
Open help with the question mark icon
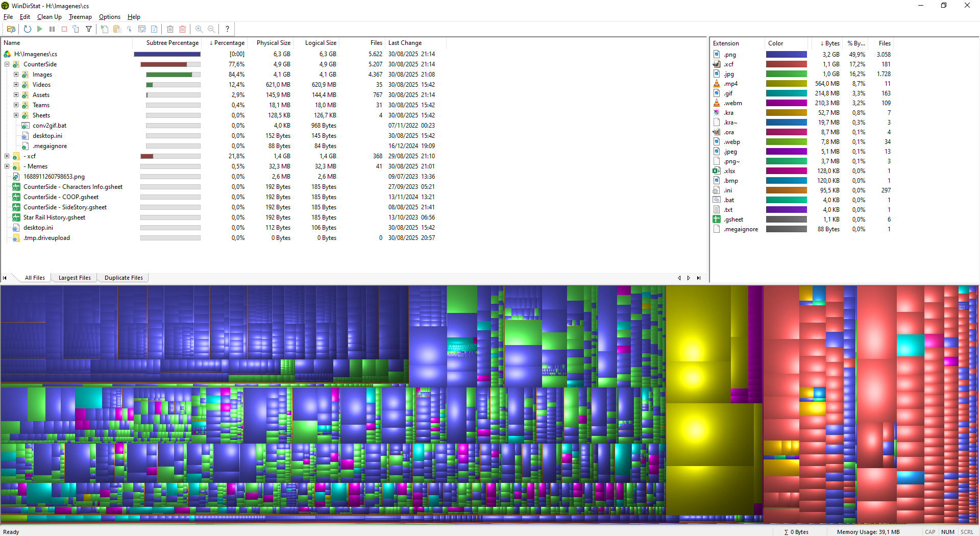click(x=227, y=29)
